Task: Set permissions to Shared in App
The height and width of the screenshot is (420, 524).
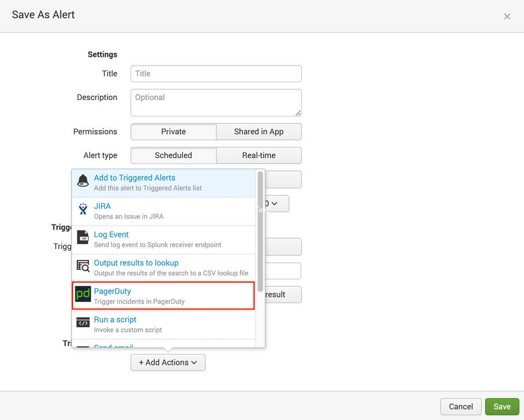Action: (259, 132)
